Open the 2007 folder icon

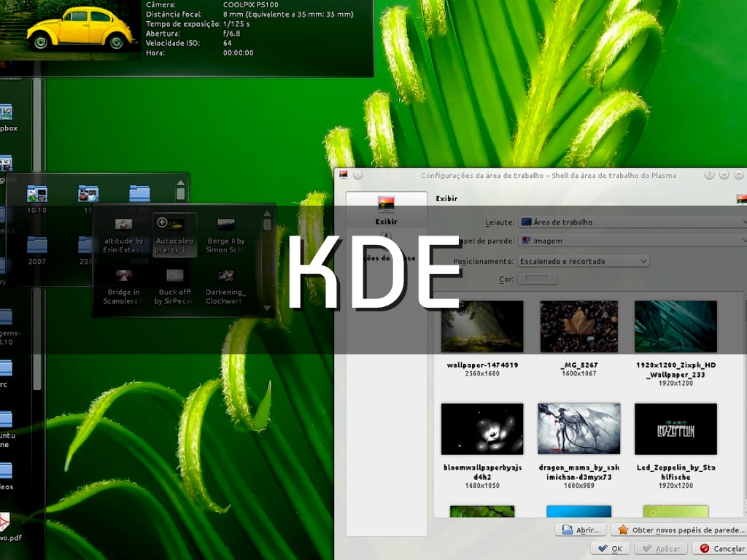coord(36,246)
